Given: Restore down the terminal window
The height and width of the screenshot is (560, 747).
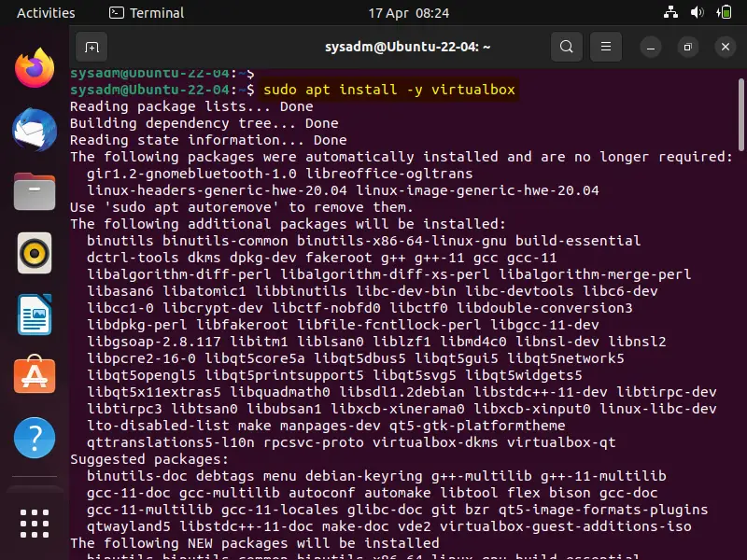Looking at the screenshot, I should (x=688, y=48).
